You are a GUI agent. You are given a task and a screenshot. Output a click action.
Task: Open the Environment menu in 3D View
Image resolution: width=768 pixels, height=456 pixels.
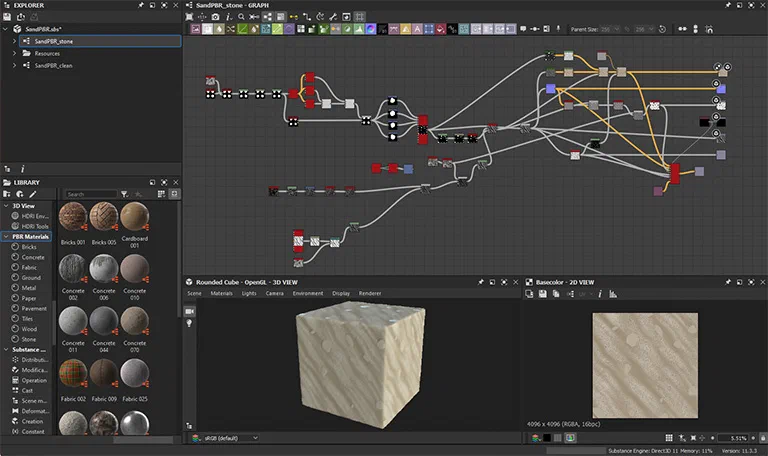click(308, 293)
